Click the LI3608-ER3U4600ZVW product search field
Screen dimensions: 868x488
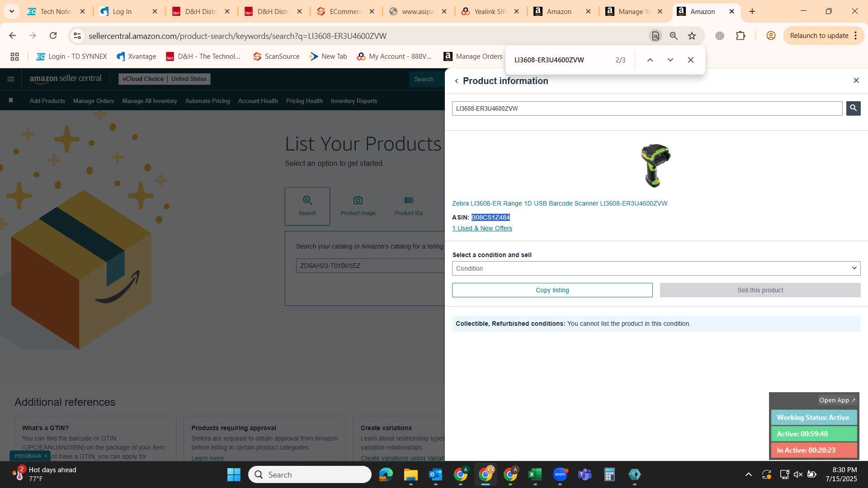point(647,108)
